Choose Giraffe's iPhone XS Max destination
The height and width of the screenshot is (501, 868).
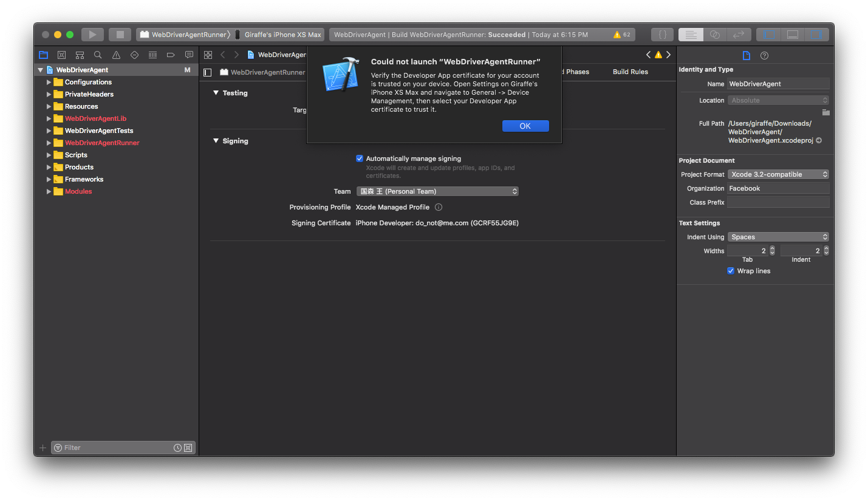pyautogui.click(x=279, y=35)
